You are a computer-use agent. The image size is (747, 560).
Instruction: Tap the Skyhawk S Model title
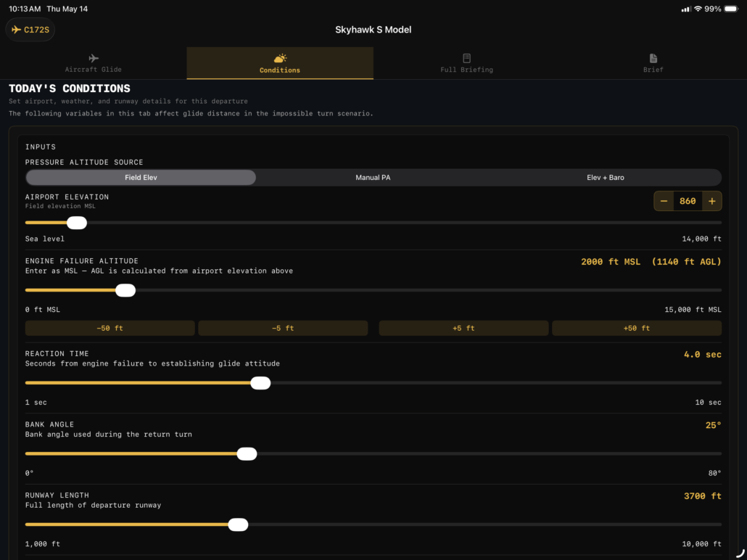(373, 30)
